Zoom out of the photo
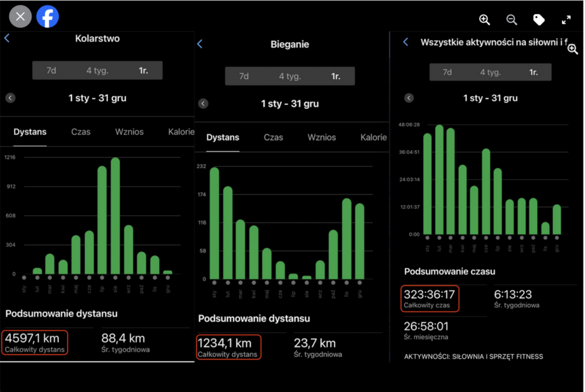Screen dimensions: 585x392 coord(511,20)
